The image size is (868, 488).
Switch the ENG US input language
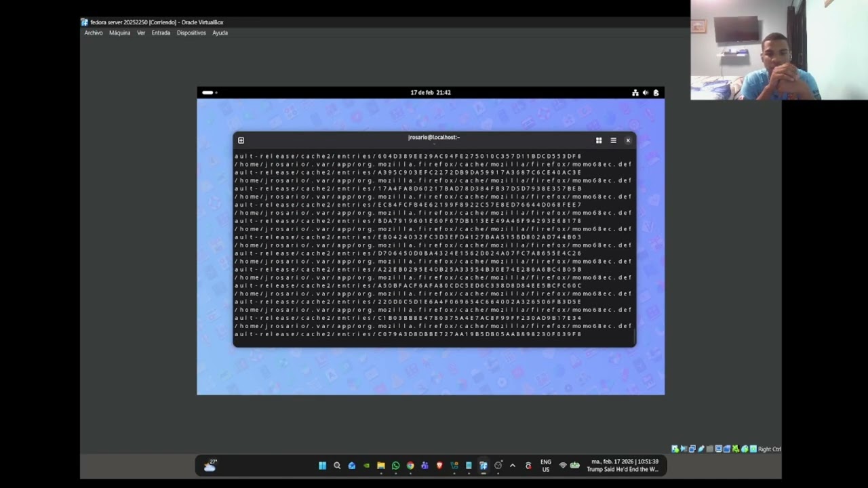tap(546, 466)
